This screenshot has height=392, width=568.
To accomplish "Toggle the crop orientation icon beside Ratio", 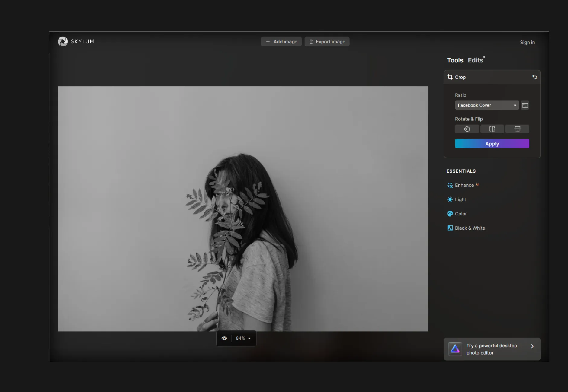I will coord(525,105).
